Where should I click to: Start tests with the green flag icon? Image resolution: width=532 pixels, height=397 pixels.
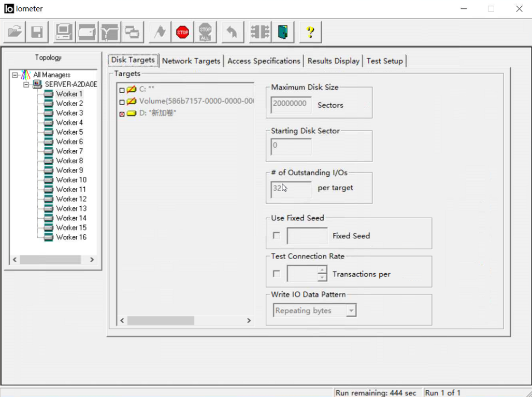point(160,32)
